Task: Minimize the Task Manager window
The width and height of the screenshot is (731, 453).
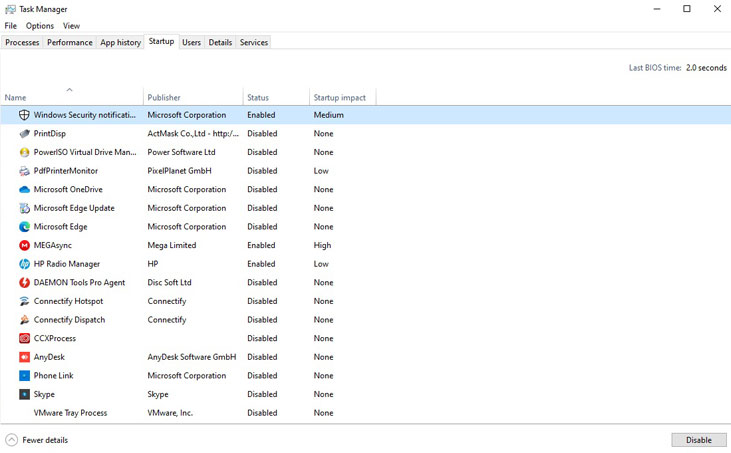Action: pyautogui.click(x=657, y=9)
